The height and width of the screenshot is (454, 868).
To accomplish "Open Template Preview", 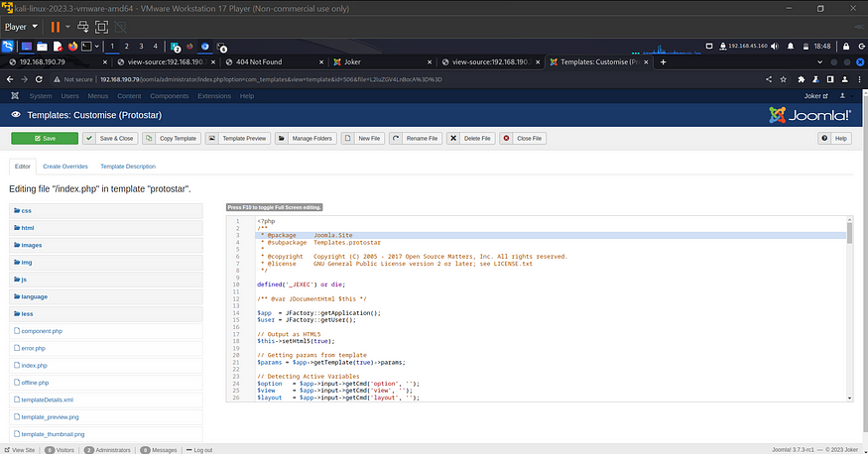I will click(x=237, y=138).
